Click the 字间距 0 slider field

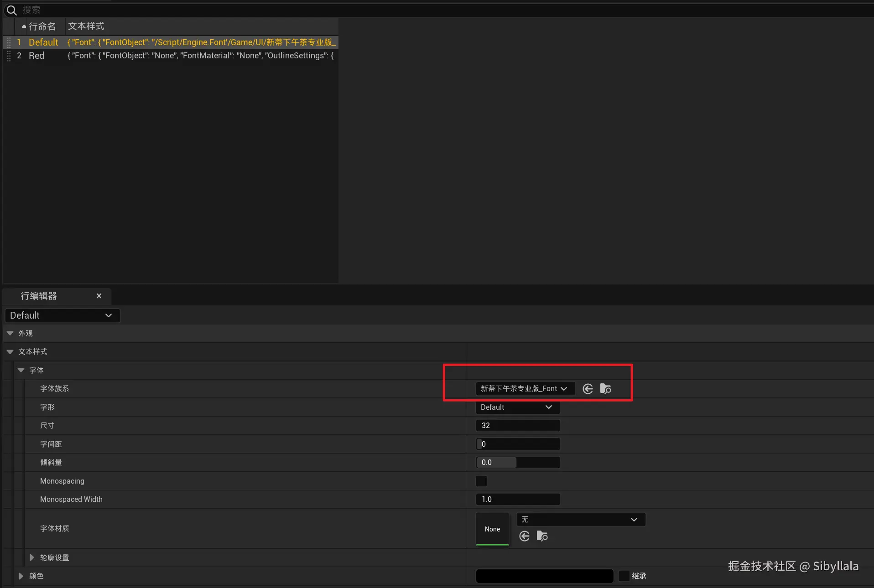[518, 444]
